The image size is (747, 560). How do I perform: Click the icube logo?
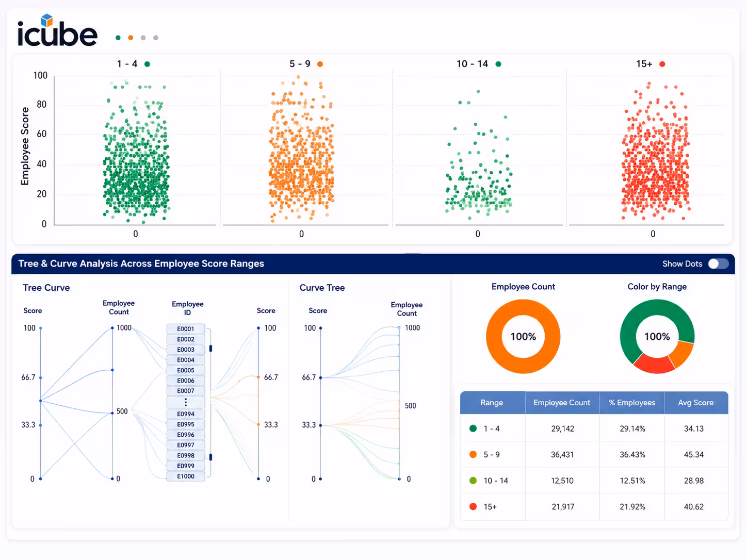coord(57,31)
